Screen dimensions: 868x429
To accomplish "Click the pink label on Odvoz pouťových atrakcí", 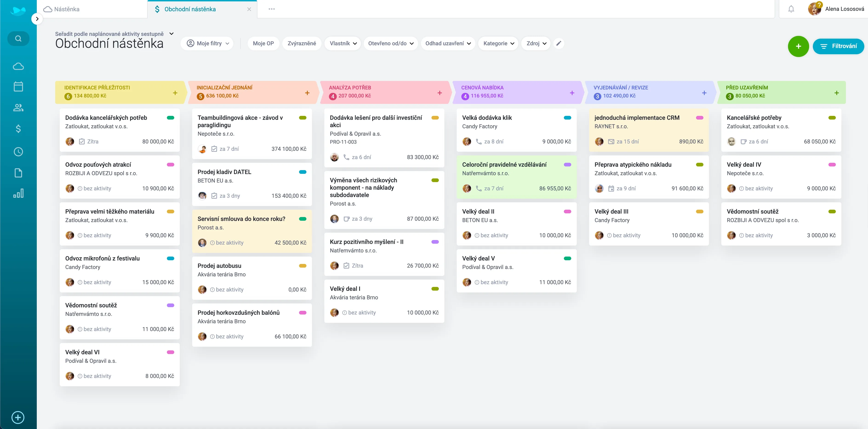I will tap(171, 164).
